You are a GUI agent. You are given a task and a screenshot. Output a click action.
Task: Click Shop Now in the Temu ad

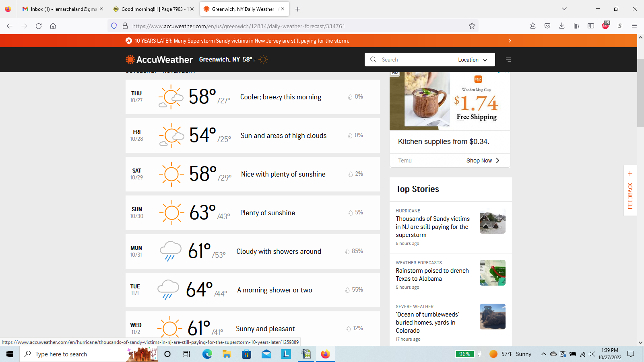(x=483, y=160)
